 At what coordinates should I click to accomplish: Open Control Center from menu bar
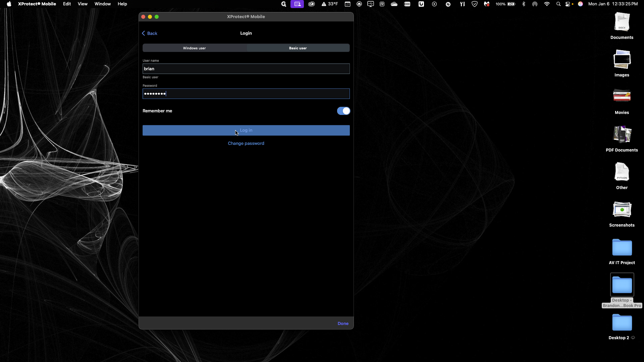pos(568,4)
